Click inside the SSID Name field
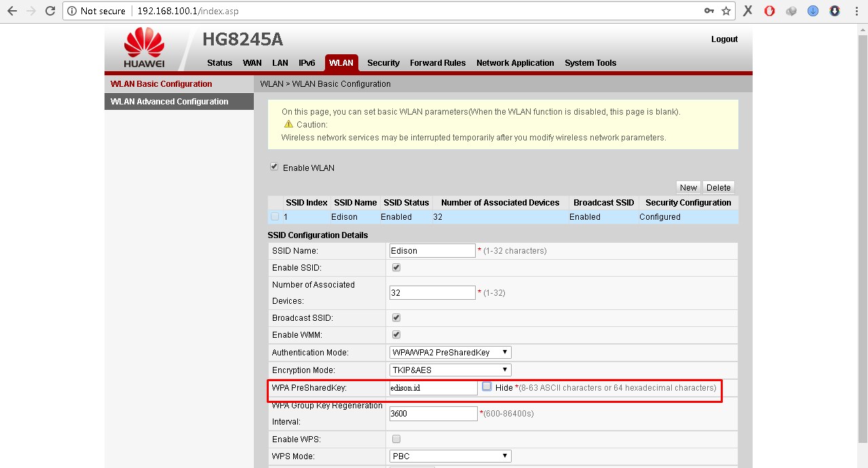868x468 pixels. pos(432,250)
